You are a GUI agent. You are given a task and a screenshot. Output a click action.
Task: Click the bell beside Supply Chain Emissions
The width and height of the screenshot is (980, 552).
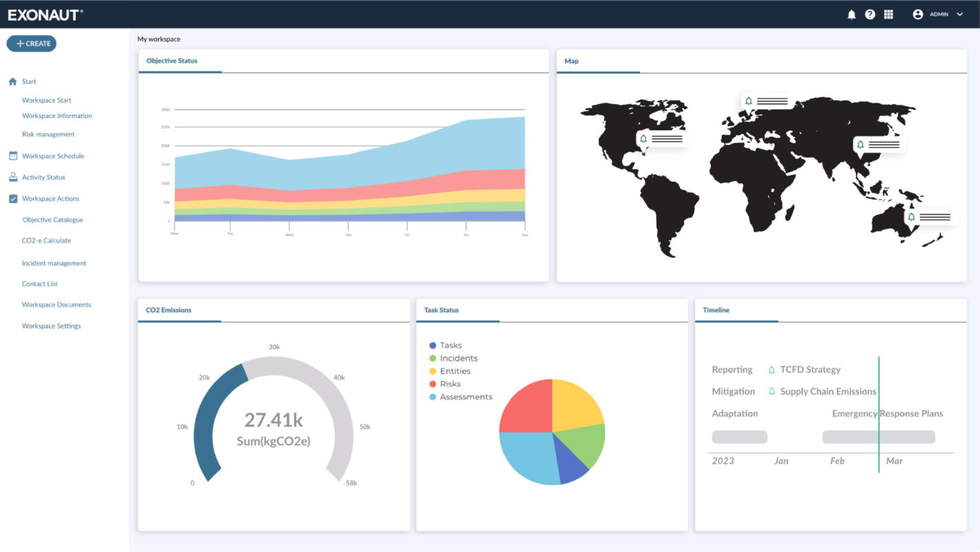click(772, 391)
